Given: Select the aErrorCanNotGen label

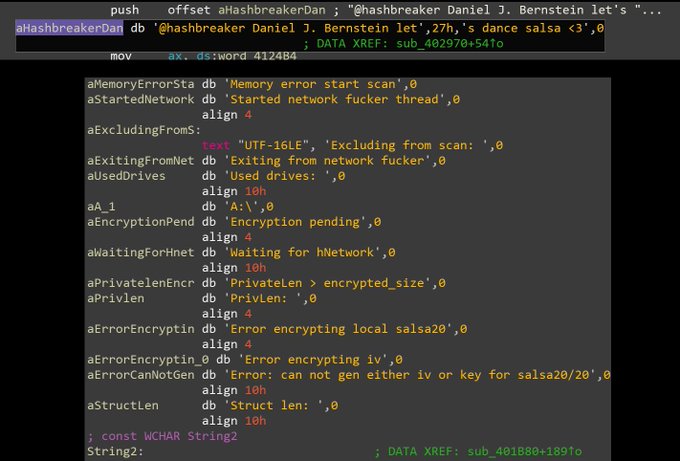Looking at the screenshot, I should click(x=141, y=375).
